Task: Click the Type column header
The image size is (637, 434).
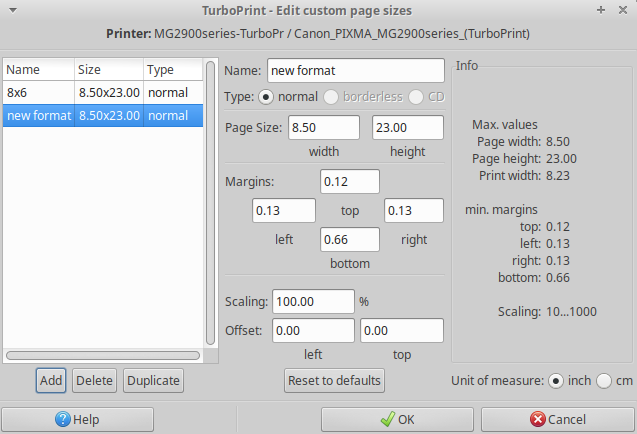Action: 171,70
